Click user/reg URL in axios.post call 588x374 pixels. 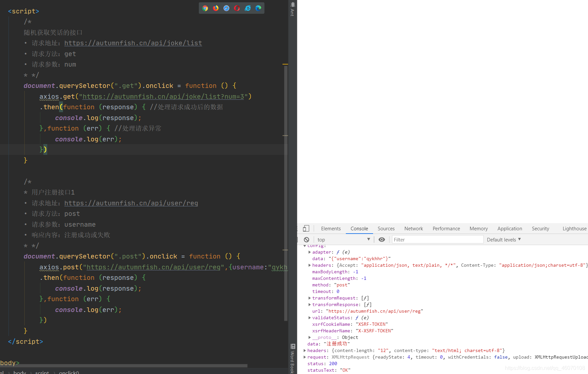pos(153,267)
